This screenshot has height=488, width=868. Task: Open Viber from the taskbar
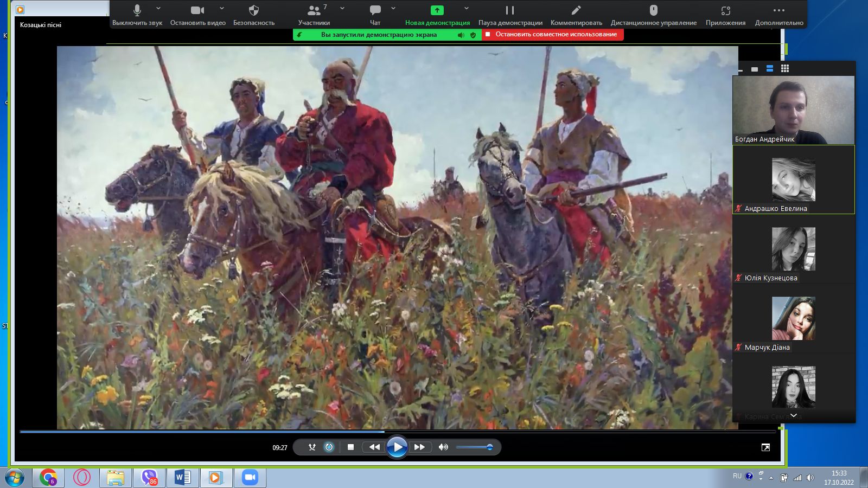coord(149,478)
